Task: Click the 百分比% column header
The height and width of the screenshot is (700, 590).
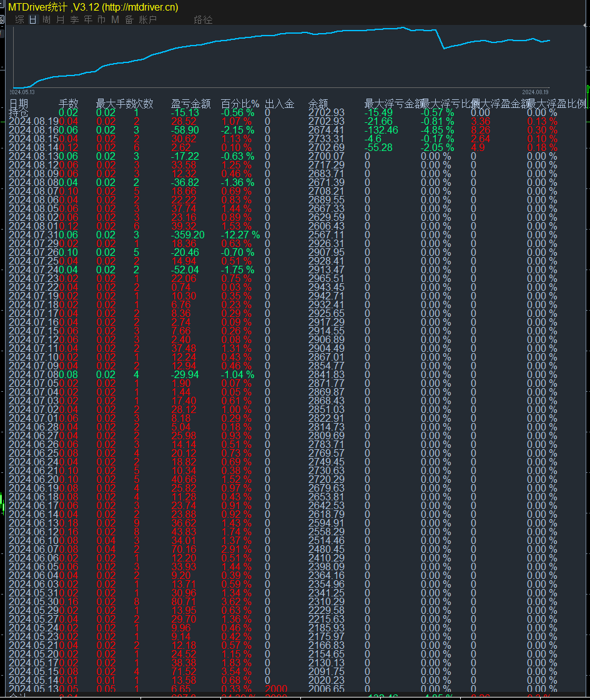Action: pyautogui.click(x=240, y=104)
